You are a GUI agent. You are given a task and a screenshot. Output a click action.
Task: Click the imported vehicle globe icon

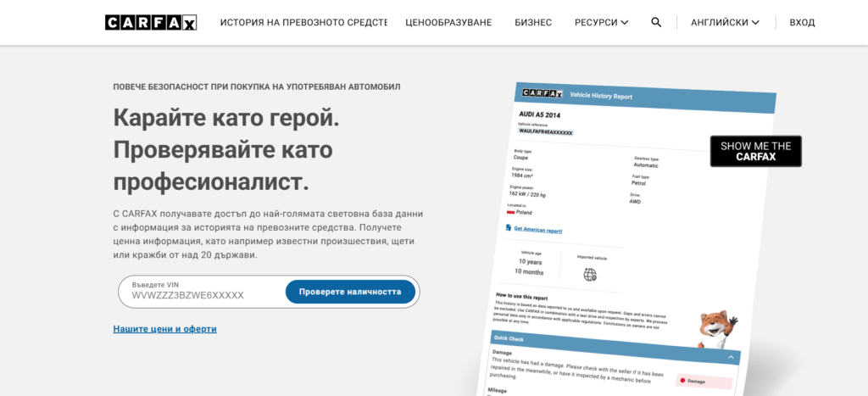click(x=590, y=274)
